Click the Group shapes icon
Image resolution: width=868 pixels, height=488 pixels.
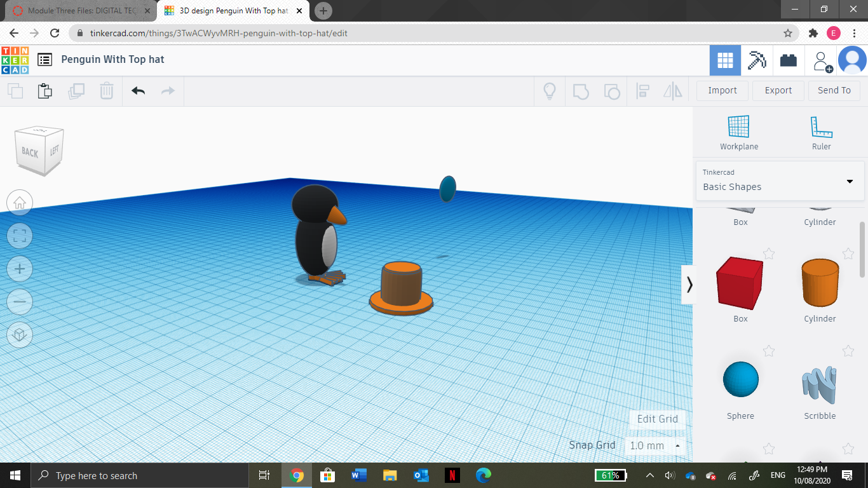coord(581,91)
